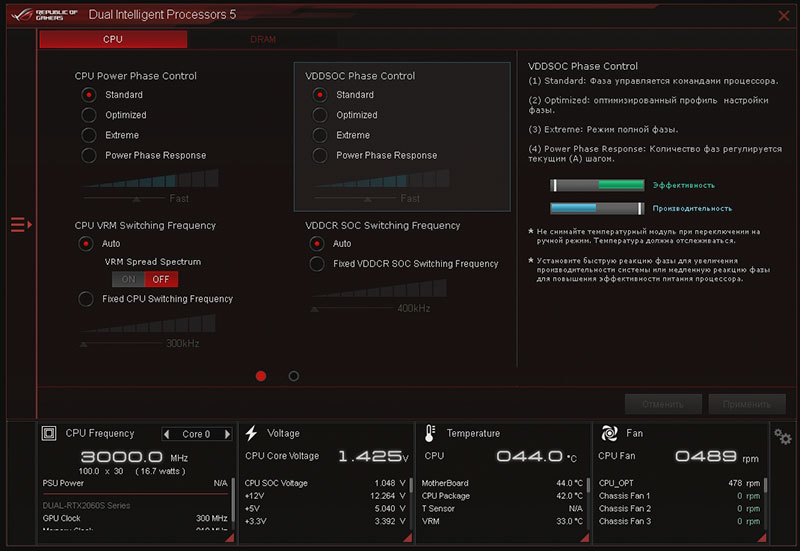The height and width of the screenshot is (551, 800).
Task: Close the Dual Intelligent Processors 5 window
Action: pos(784,16)
